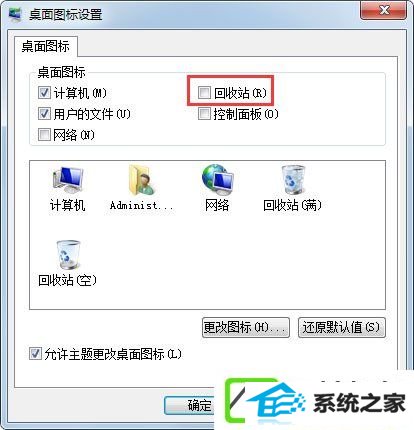Click the dialog title bar monitor icon

[x=14, y=14]
